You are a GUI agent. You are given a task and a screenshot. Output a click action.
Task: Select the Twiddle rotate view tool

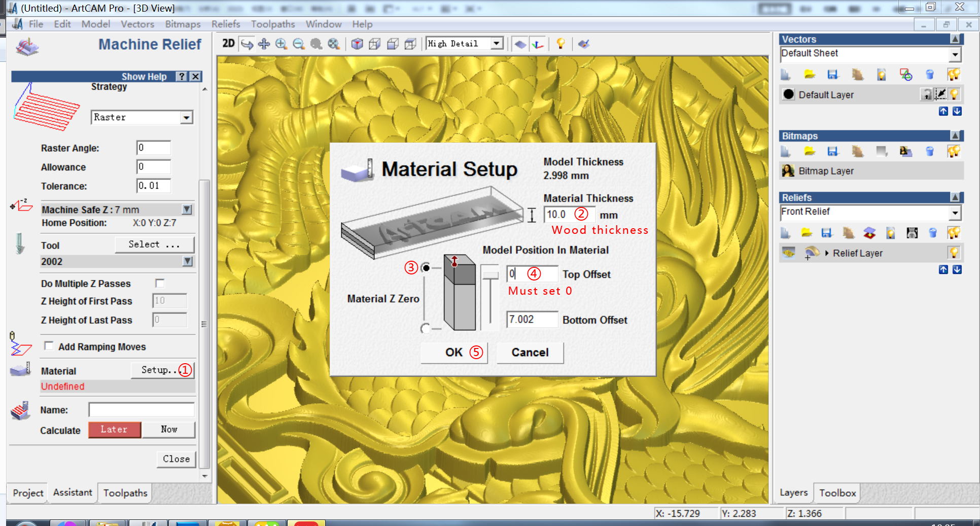[x=247, y=44]
